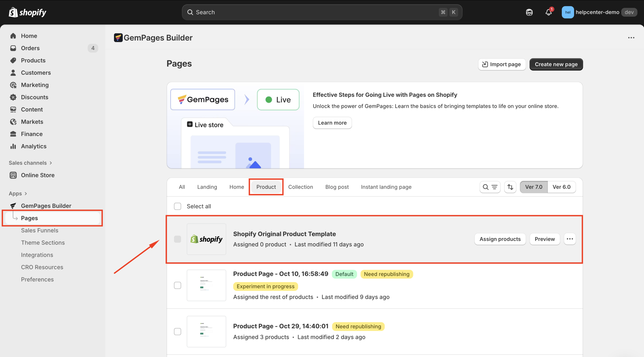Tick checkbox for Product Page Oct 10
Viewport: 644px width, 357px height.
coord(177,285)
